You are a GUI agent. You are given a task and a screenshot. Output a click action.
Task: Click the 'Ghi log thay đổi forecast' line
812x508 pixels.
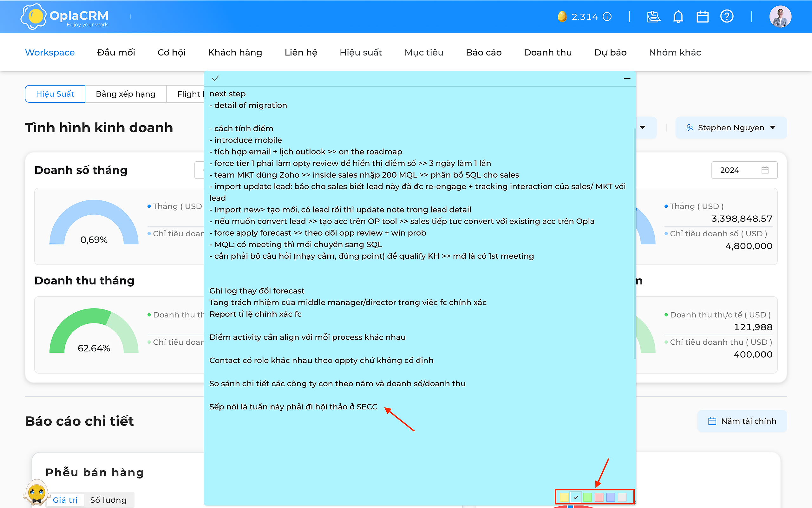pos(257,290)
